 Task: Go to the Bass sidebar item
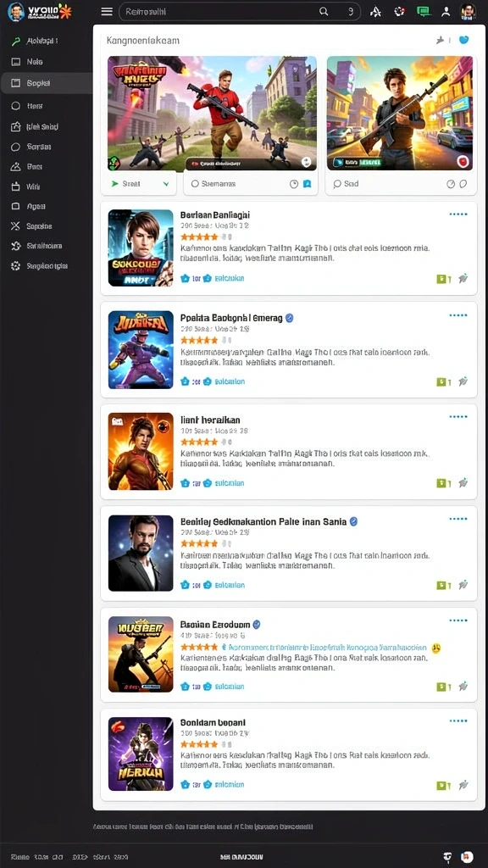[x=34, y=166]
